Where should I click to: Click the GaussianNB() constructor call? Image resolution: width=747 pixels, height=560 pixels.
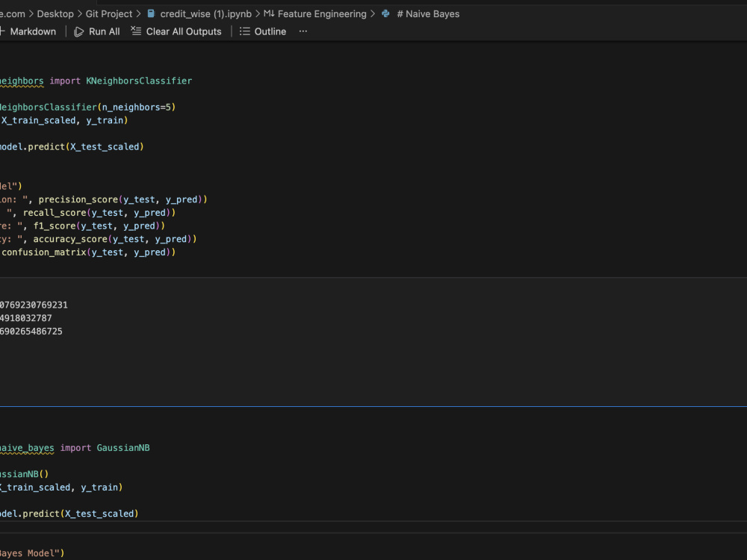pos(25,474)
